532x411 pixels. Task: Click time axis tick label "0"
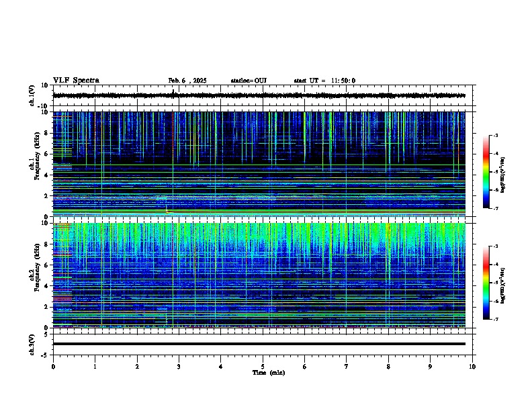(x=53, y=367)
